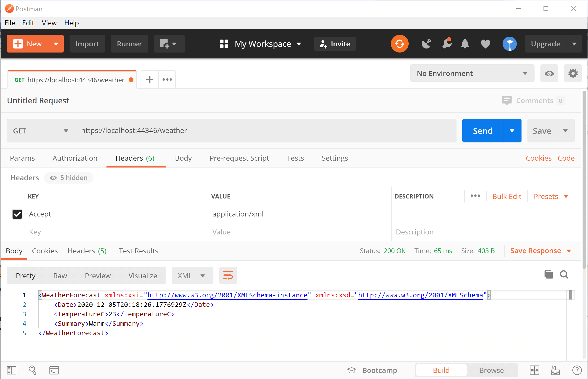
Task: Expand the New button dropdown arrow
Action: point(56,44)
